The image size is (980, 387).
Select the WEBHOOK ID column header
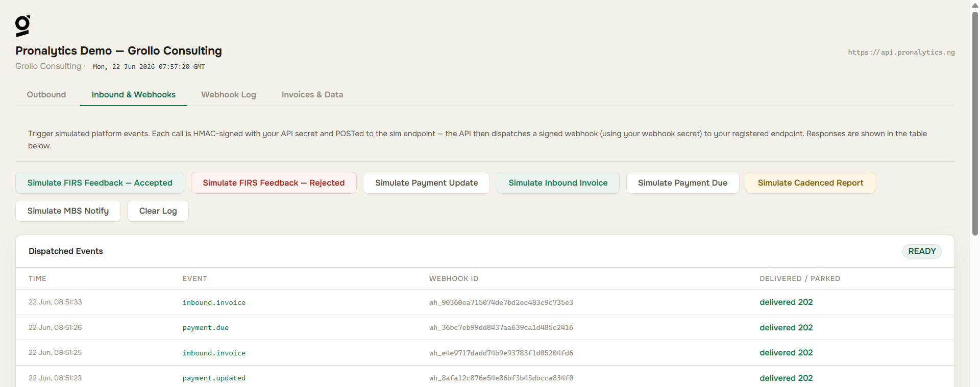point(454,279)
